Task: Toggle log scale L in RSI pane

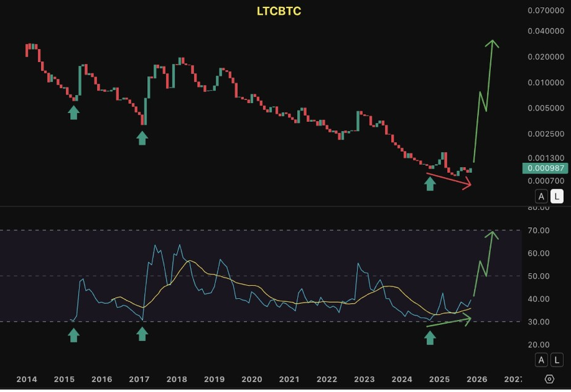Action: (557, 360)
